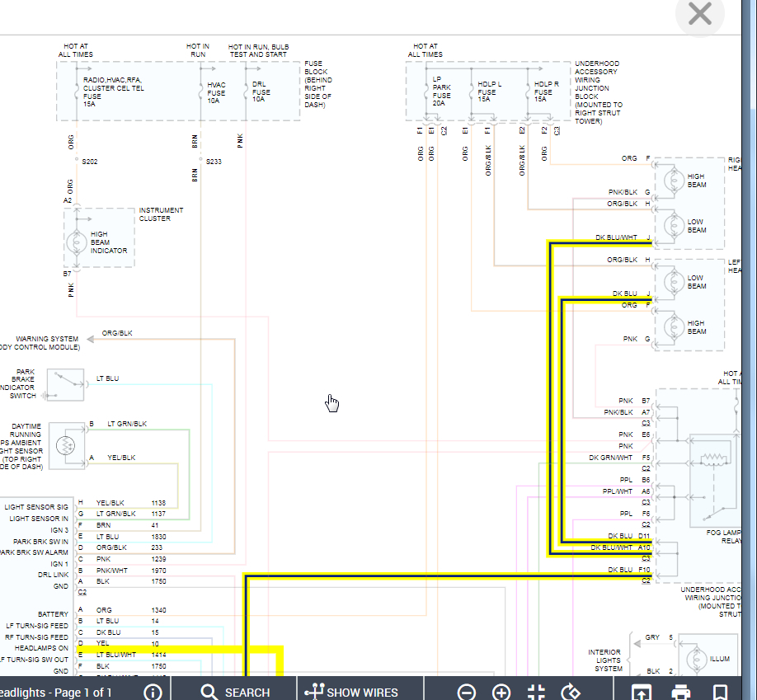
Task: Click the High Beam Indicator lamp symbol
Action: (x=76, y=241)
